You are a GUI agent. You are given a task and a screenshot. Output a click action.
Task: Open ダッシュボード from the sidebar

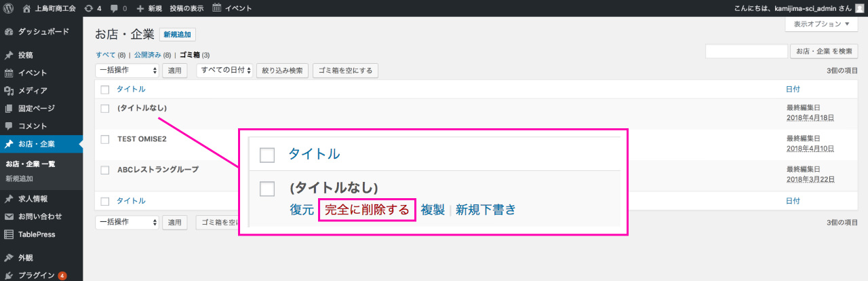(43, 32)
